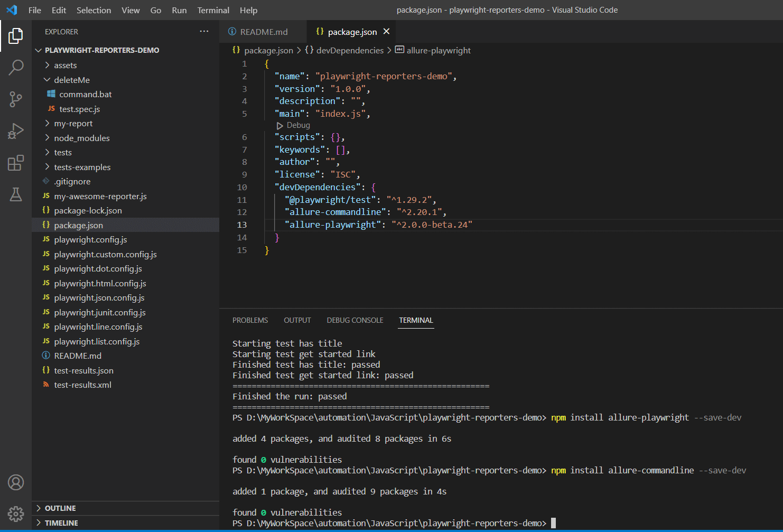
Task: Open the Run and Debug icon
Action: pyautogui.click(x=16, y=130)
